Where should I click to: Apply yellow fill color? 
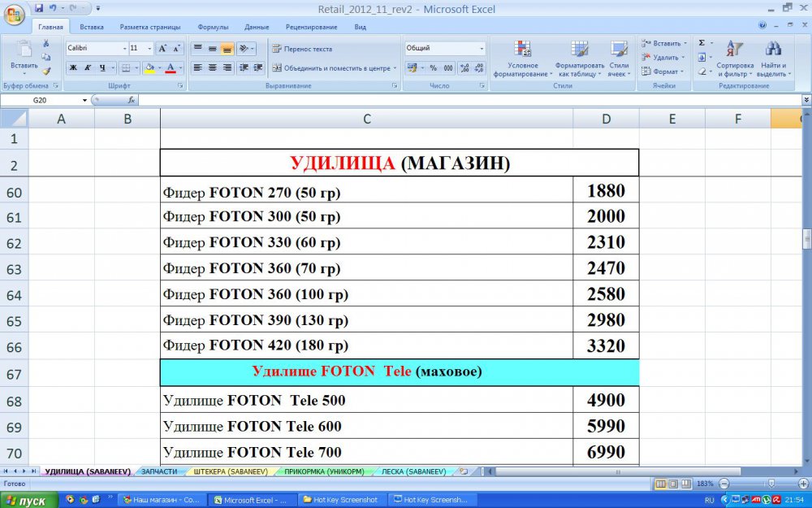pos(149,68)
